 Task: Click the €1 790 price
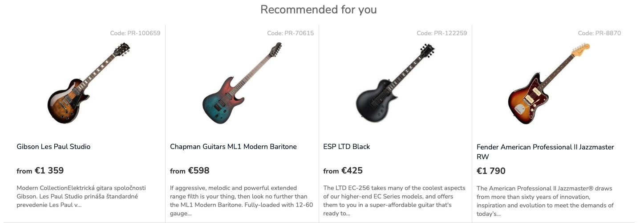(x=491, y=171)
